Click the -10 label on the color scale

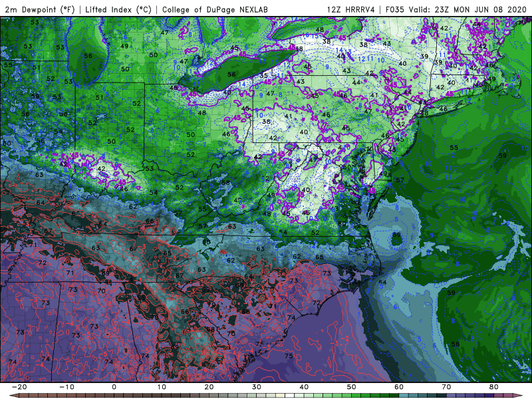(66, 387)
